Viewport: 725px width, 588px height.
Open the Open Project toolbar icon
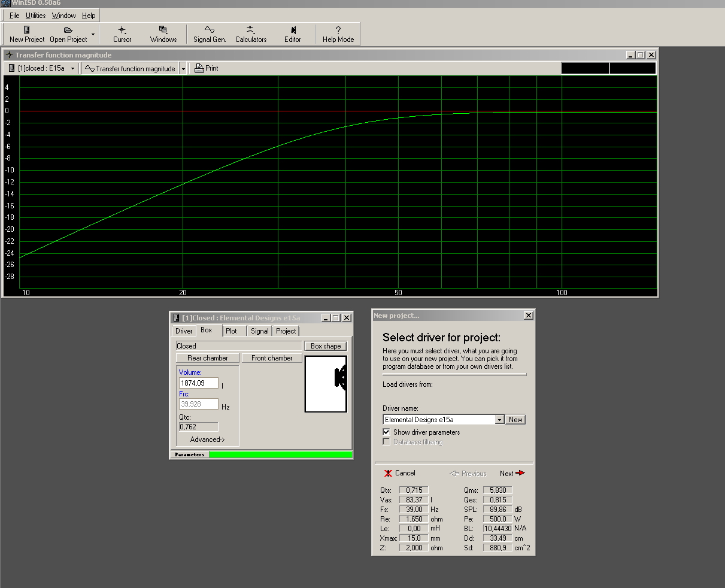tap(68, 34)
